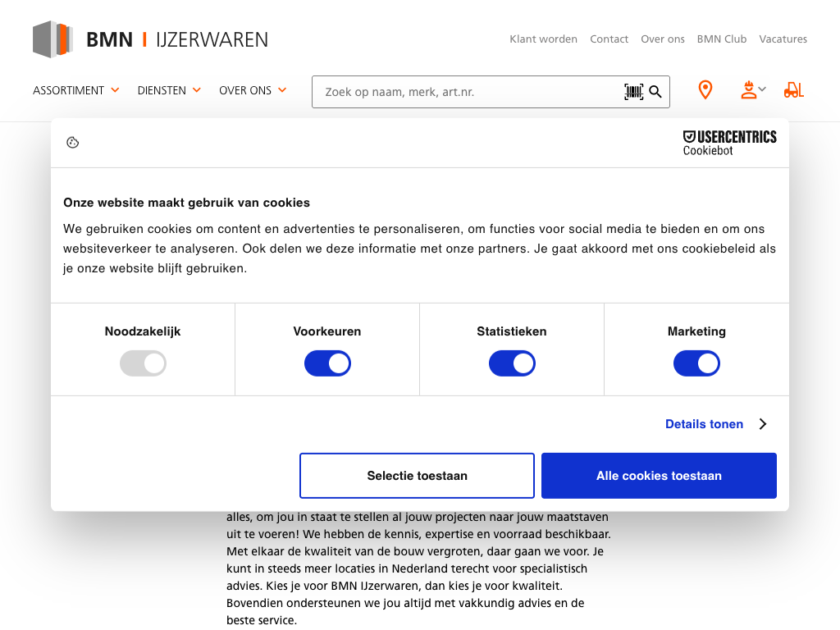Click the BMN IJzerwaren logo
Viewport: 840px width, 630px height.
(150, 39)
